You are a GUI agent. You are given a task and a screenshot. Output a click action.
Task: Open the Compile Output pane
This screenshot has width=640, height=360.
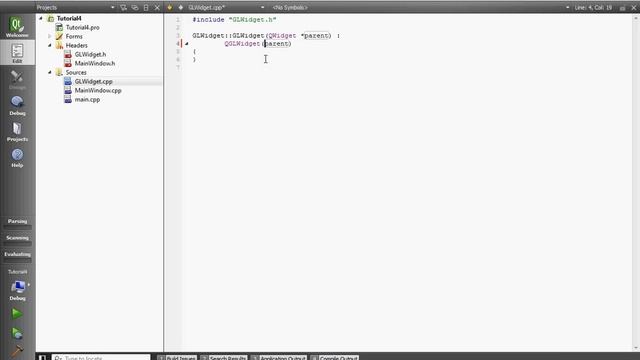[x=335, y=358]
